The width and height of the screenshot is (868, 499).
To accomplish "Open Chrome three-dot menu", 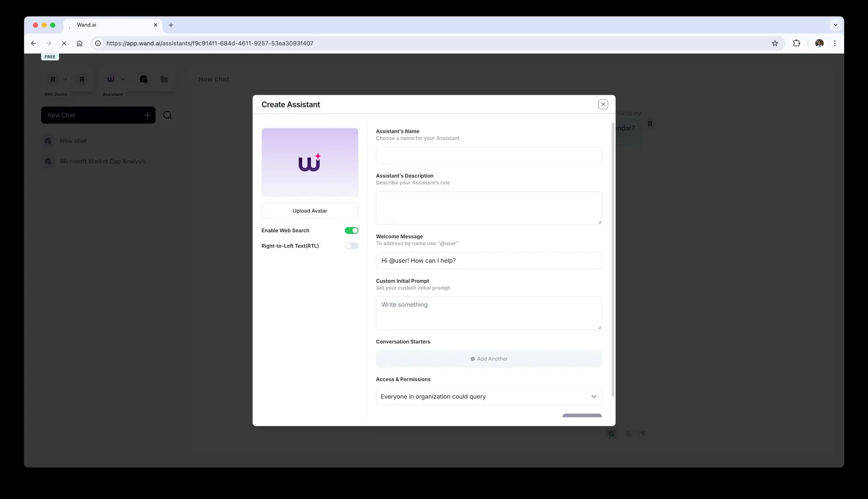I will (834, 43).
